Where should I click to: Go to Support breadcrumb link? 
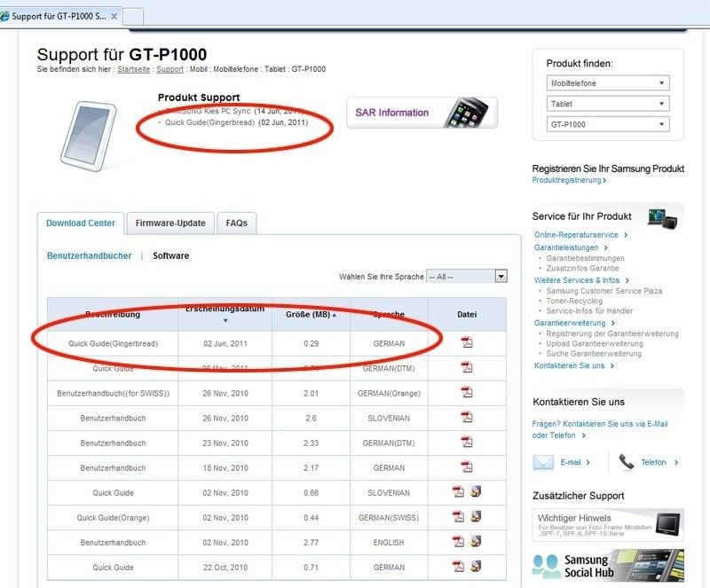[170, 69]
